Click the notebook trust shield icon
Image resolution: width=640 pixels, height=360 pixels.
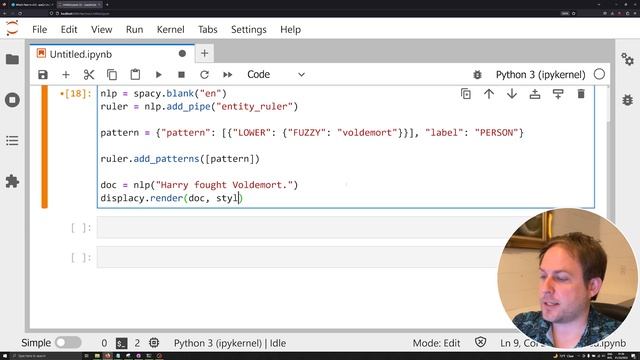[x=481, y=342]
